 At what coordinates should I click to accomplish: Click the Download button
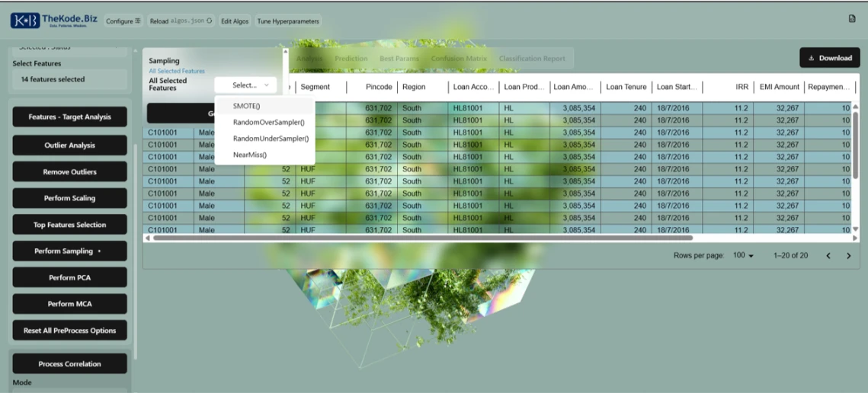829,58
